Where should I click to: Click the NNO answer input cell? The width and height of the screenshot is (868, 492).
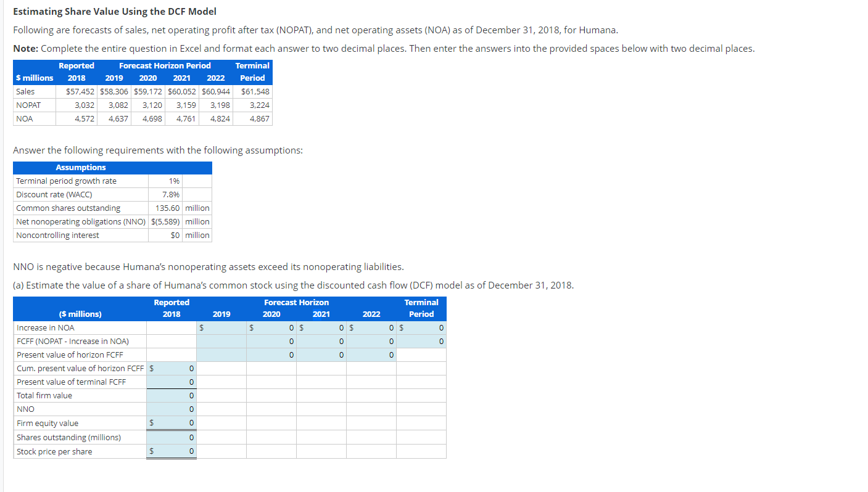(172, 409)
